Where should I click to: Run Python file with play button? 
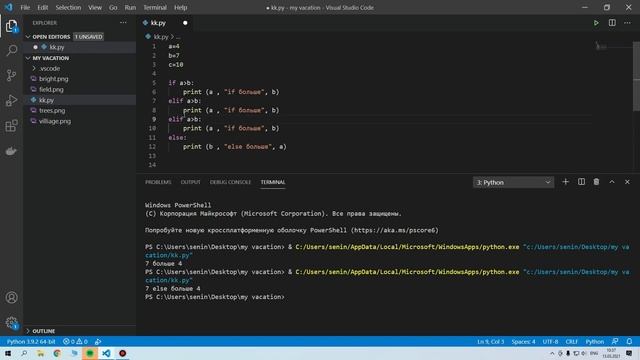coord(596,23)
